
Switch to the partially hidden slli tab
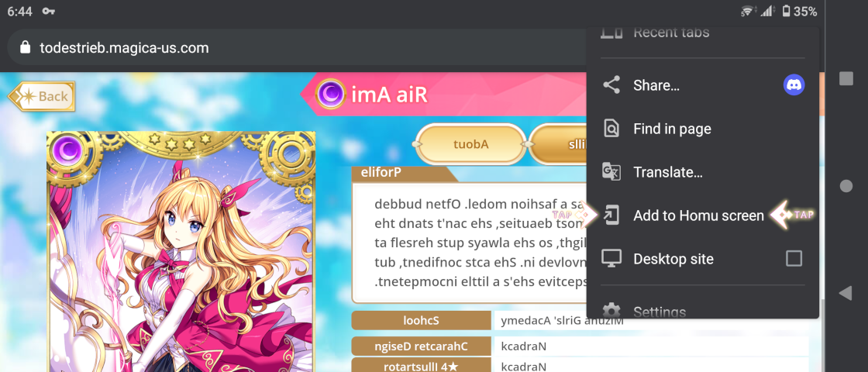(x=559, y=144)
